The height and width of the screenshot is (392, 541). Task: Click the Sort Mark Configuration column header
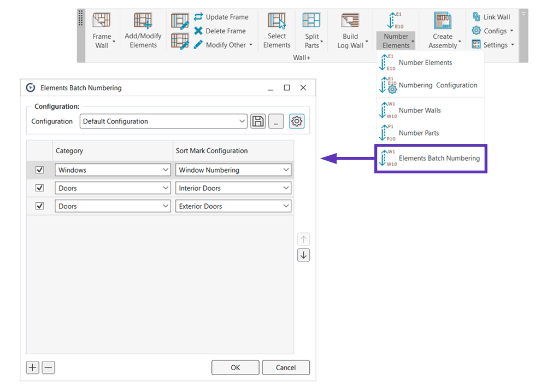tap(233, 151)
